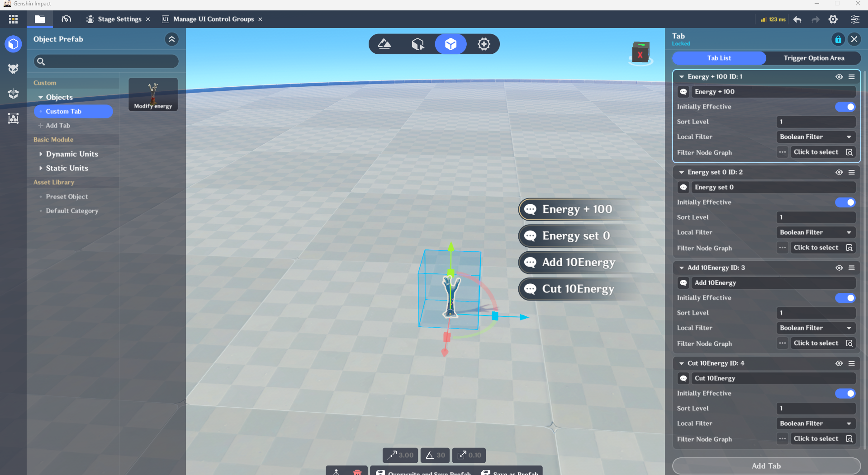
Task: Select the Tab List tab
Action: pos(719,58)
